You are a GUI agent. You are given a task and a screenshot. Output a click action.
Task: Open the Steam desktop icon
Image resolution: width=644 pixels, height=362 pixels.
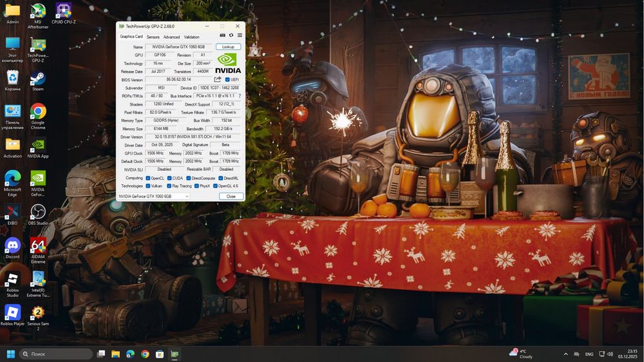pyautogui.click(x=38, y=81)
